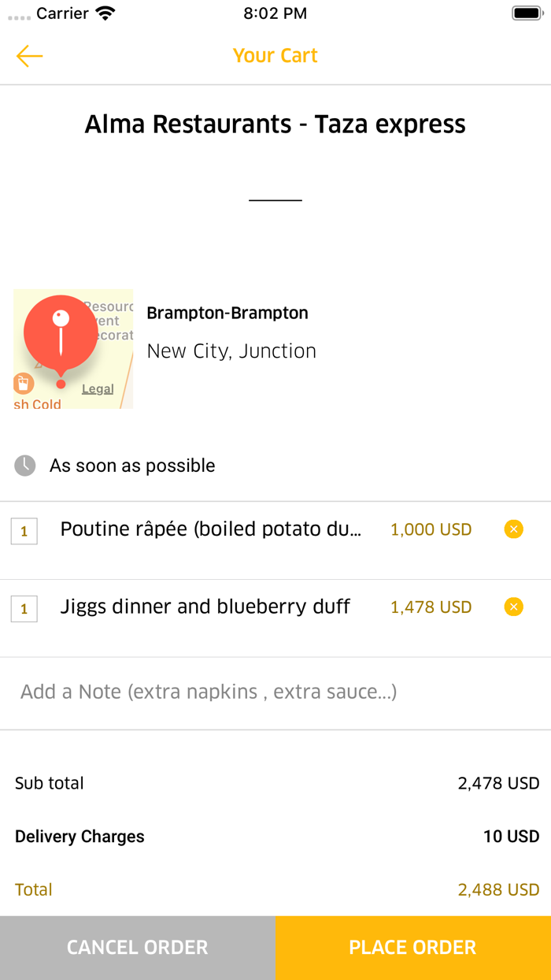The width and height of the screenshot is (551, 980).
Task: Select the Poutine râpée quantity box
Action: [24, 530]
